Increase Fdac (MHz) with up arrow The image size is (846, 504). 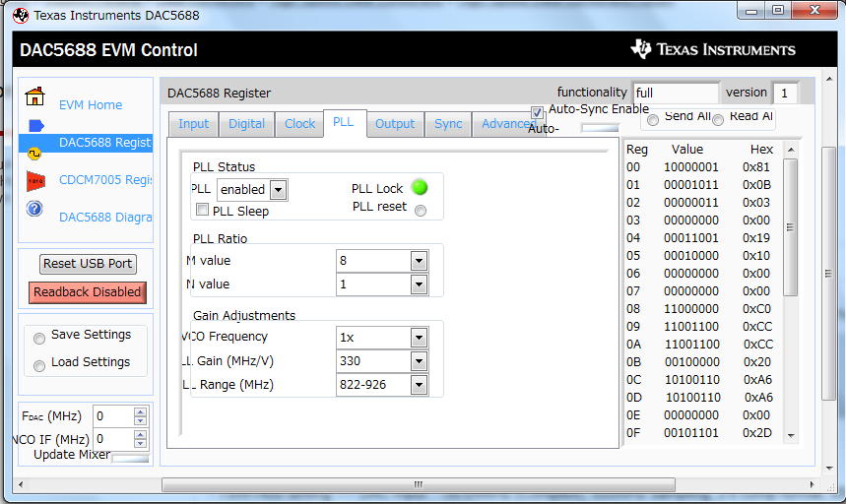tap(140, 411)
